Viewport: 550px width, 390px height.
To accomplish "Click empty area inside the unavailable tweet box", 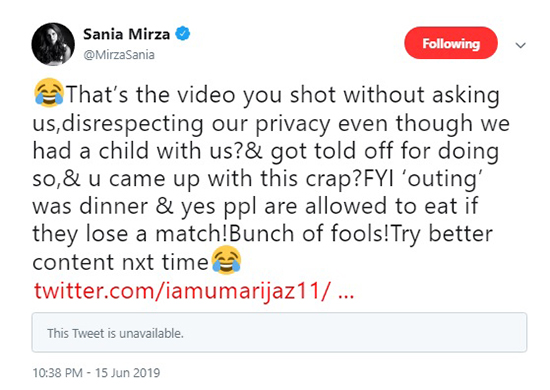I will [x=351, y=332].
